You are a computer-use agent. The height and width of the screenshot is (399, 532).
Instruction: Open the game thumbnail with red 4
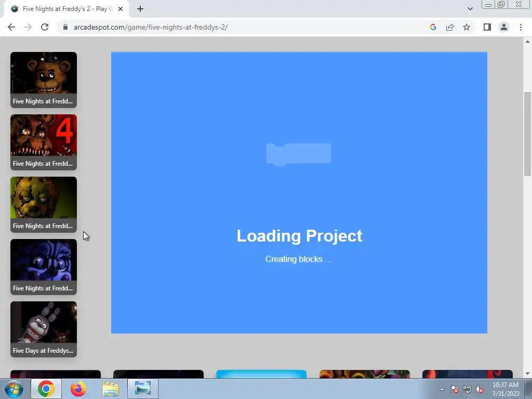pos(44,142)
